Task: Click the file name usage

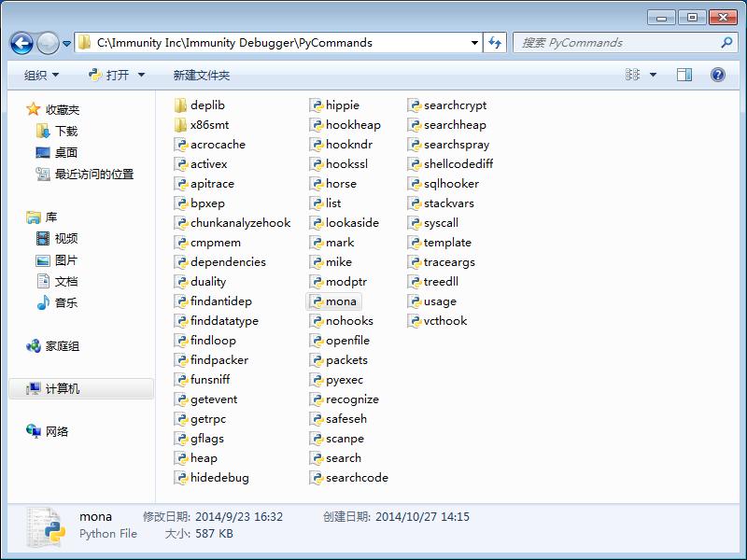Action: tap(440, 301)
